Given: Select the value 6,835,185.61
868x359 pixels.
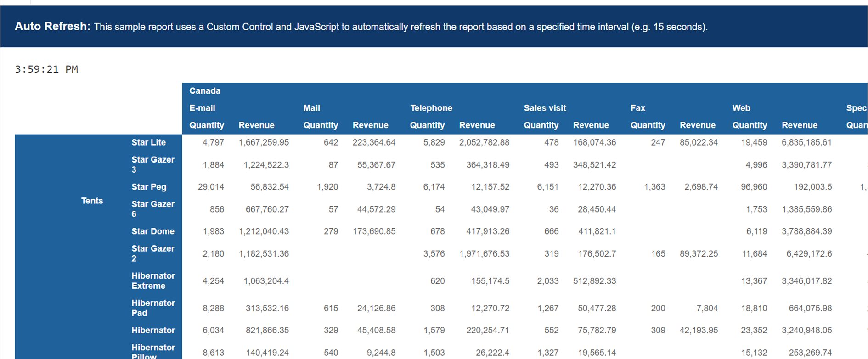Looking at the screenshot, I should 806,142.
